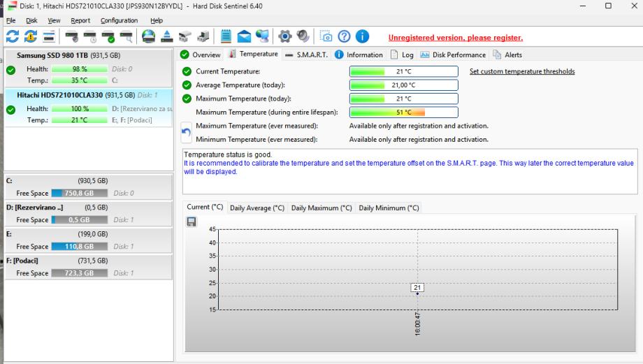Click the refresh icon with warning triangle
Image resolution: width=643 pixels, height=364 pixels.
[x=30, y=36]
